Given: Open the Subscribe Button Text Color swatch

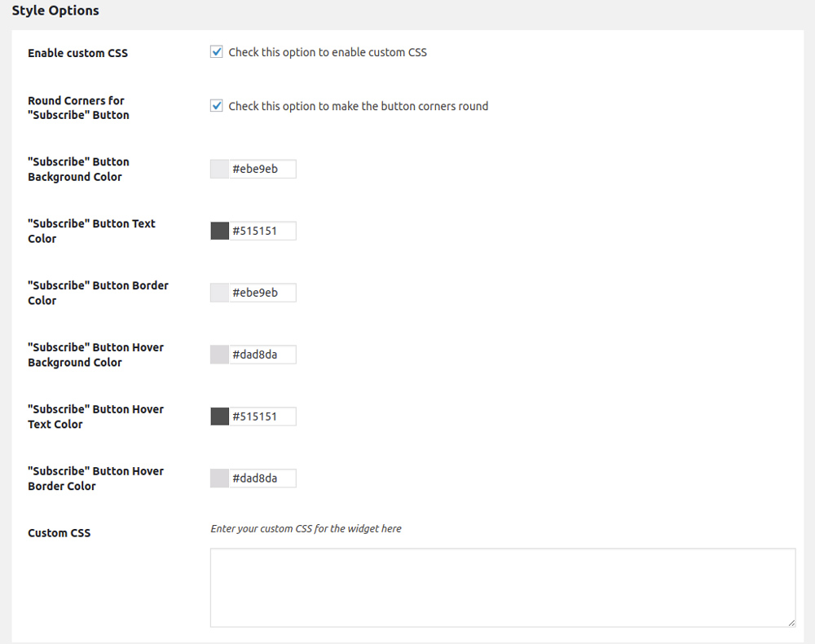Looking at the screenshot, I should pyautogui.click(x=219, y=231).
